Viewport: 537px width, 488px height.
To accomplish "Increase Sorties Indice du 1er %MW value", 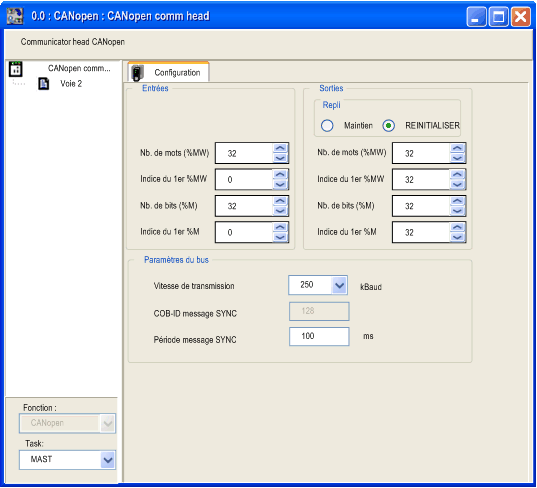I will [x=457, y=175].
